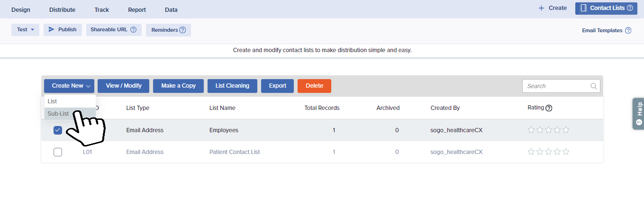Click the help icon next to Email Templates
Screen dimensions: 644x199
pos(628,30)
